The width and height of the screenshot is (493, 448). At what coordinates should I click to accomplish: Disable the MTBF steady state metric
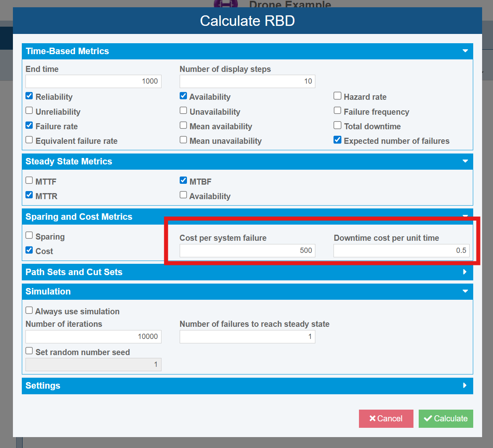(x=183, y=180)
